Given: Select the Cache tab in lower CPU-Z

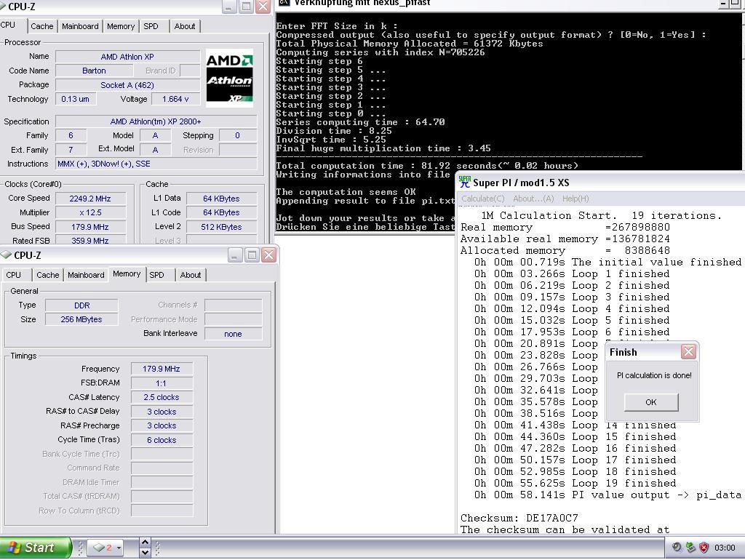Looking at the screenshot, I should (x=48, y=274).
